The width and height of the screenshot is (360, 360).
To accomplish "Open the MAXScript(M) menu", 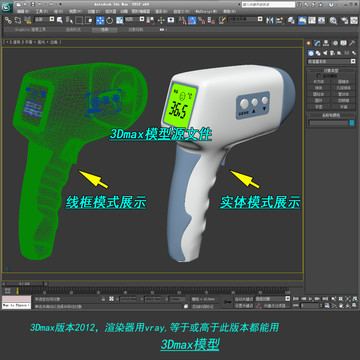I will [207, 11].
